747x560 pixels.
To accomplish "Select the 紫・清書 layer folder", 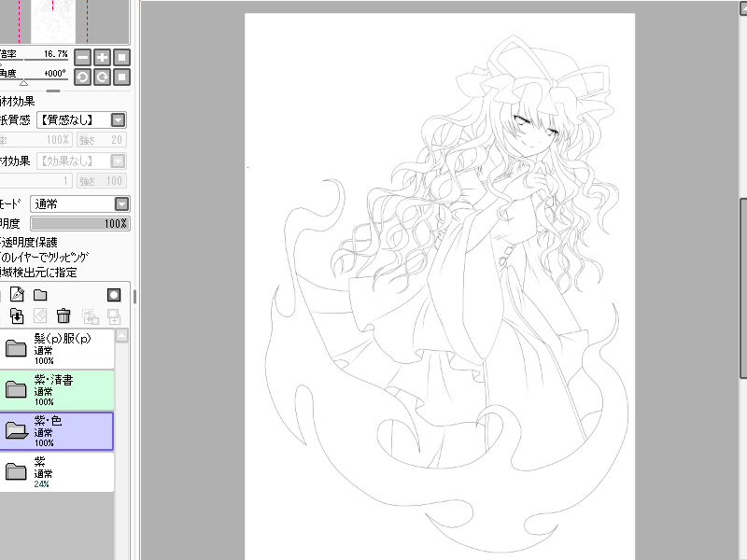I will tap(57, 389).
